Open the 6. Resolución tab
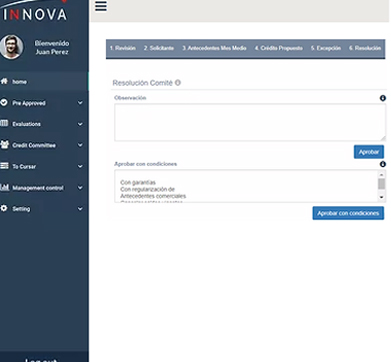 click(365, 48)
